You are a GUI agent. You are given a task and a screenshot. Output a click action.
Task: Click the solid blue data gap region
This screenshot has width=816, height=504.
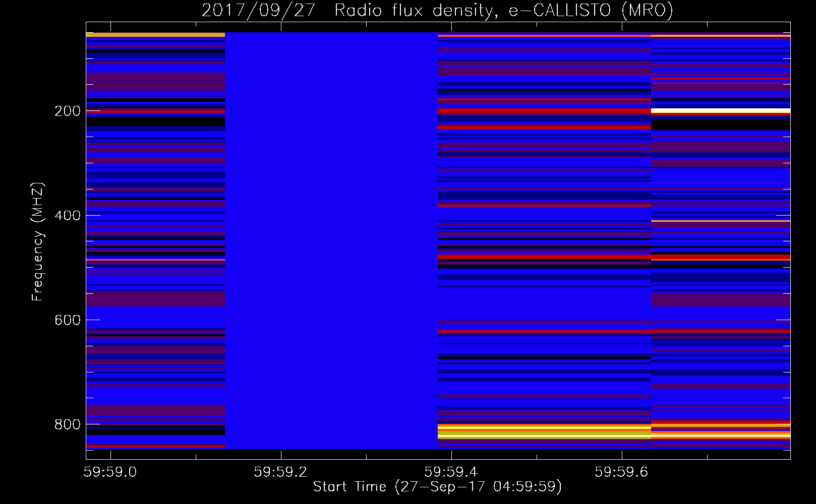pos(331,240)
